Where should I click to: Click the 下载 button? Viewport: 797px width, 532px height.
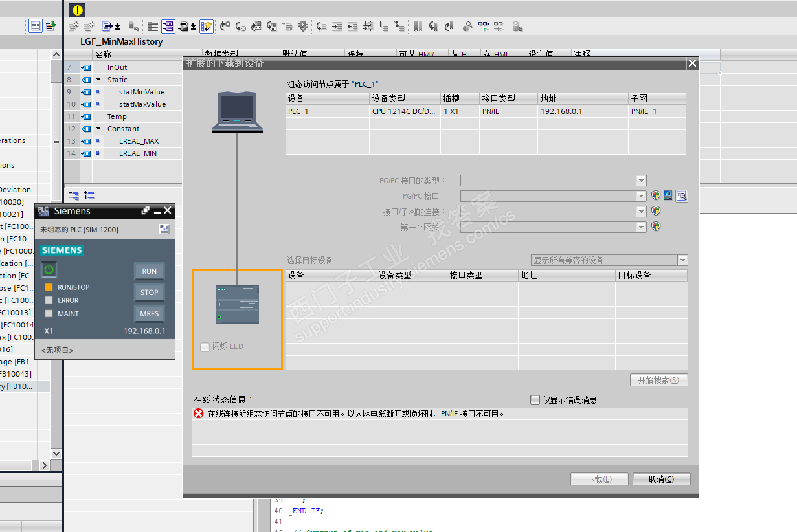pyautogui.click(x=599, y=479)
